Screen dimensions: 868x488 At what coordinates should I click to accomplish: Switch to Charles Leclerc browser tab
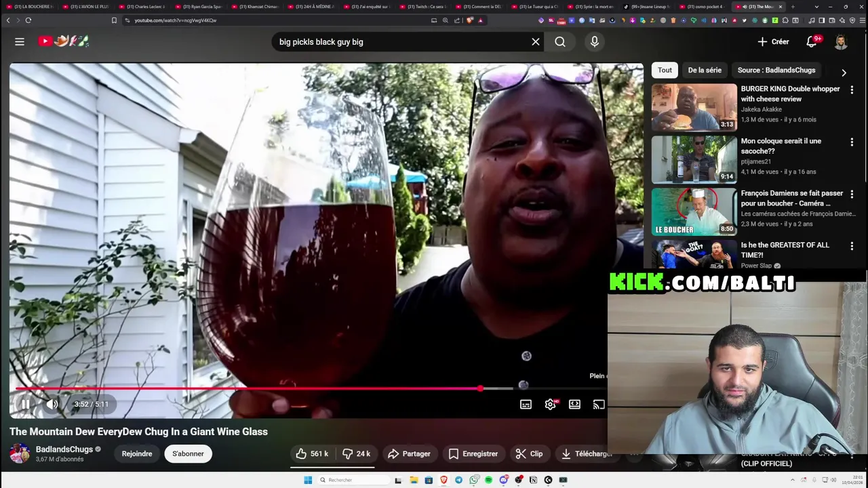coord(142,7)
